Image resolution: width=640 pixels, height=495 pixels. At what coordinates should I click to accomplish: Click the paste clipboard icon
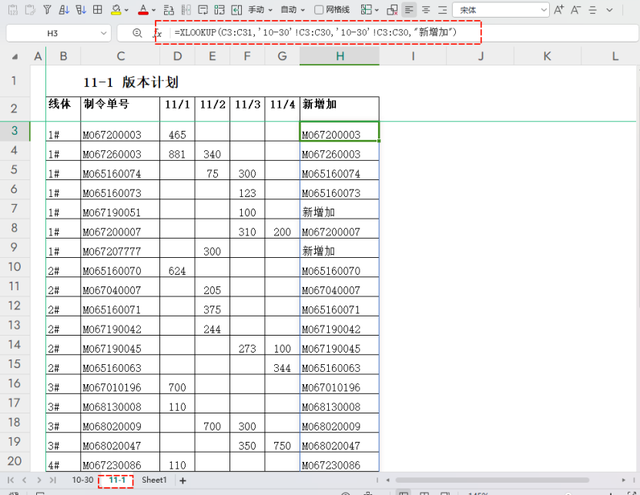pyautogui.click(x=13, y=9)
